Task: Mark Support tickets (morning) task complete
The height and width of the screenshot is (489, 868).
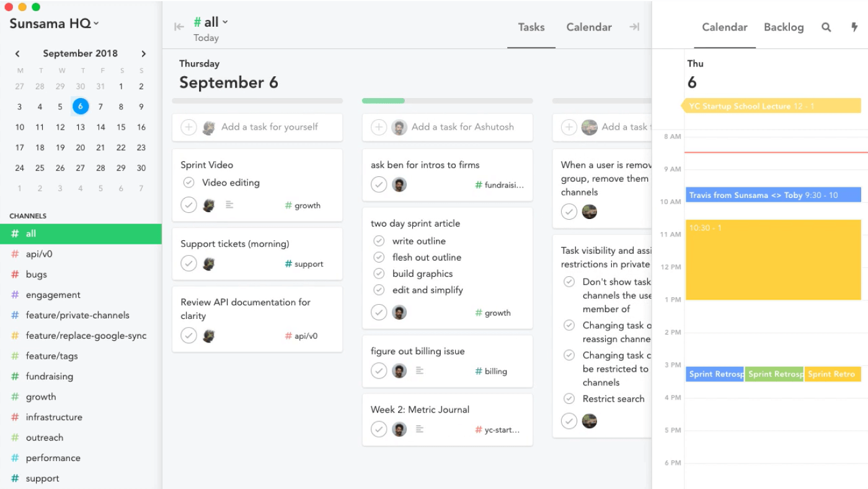Action: click(x=188, y=263)
